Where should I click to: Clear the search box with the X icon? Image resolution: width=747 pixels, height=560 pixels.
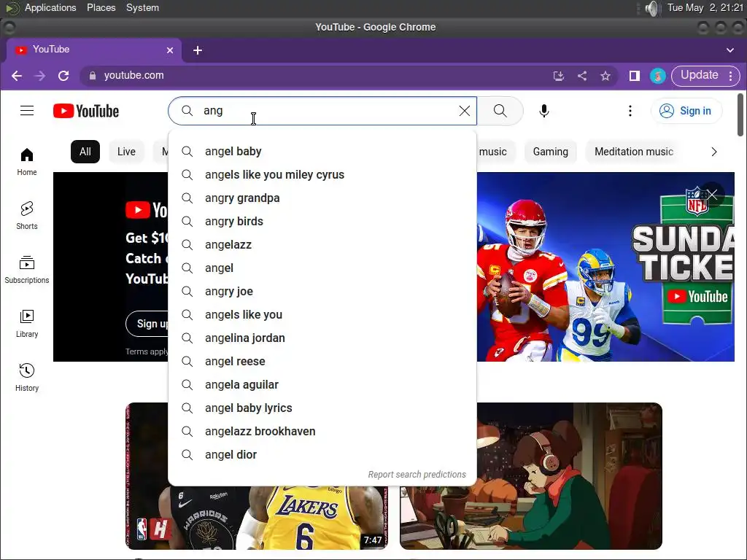[x=465, y=111]
